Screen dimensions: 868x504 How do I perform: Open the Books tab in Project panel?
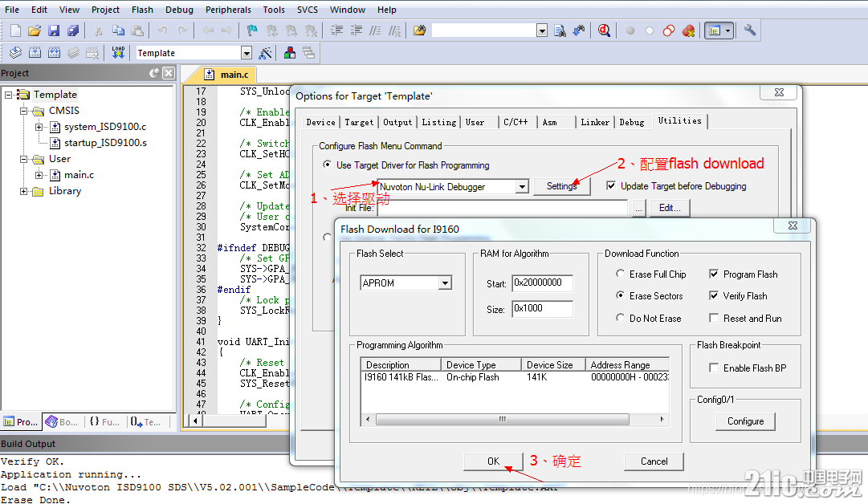(x=62, y=421)
